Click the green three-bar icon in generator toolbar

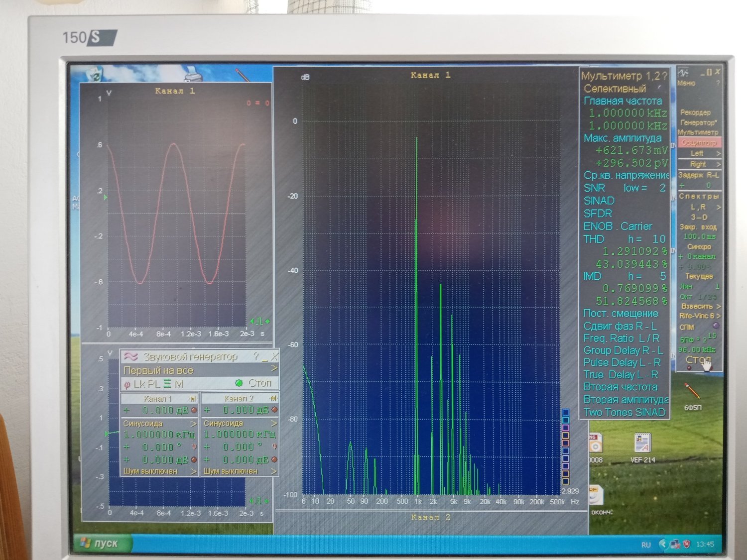(x=167, y=384)
